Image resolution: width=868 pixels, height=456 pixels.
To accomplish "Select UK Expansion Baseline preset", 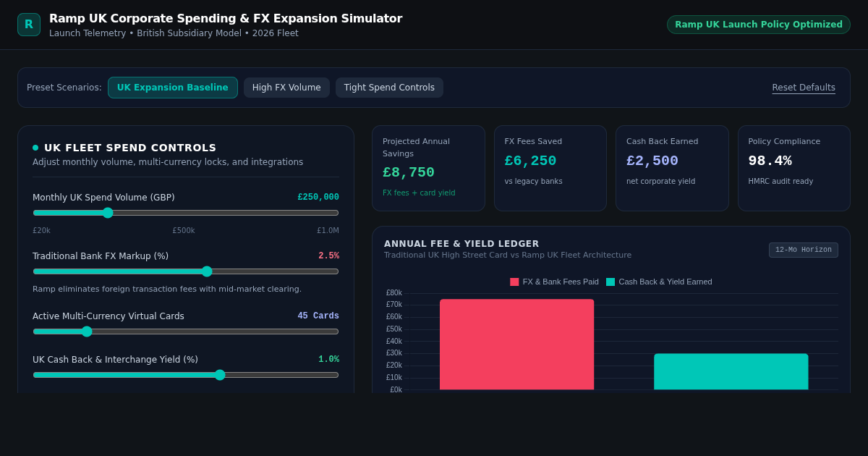I will pos(173,88).
